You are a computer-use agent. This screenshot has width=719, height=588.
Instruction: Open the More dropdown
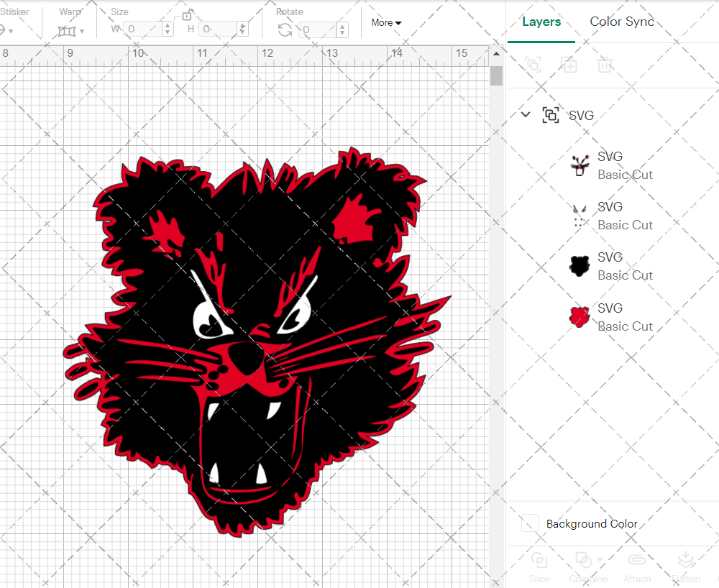tap(386, 22)
